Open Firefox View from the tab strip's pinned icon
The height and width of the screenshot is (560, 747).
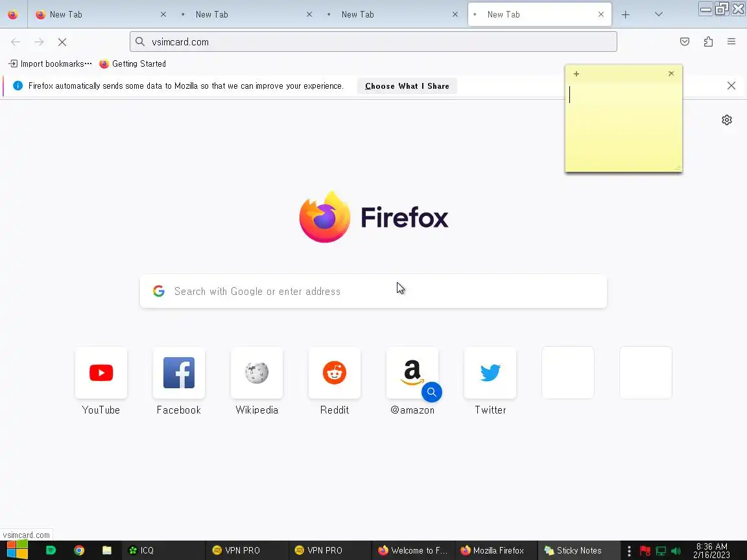click(x=13, y=14)
